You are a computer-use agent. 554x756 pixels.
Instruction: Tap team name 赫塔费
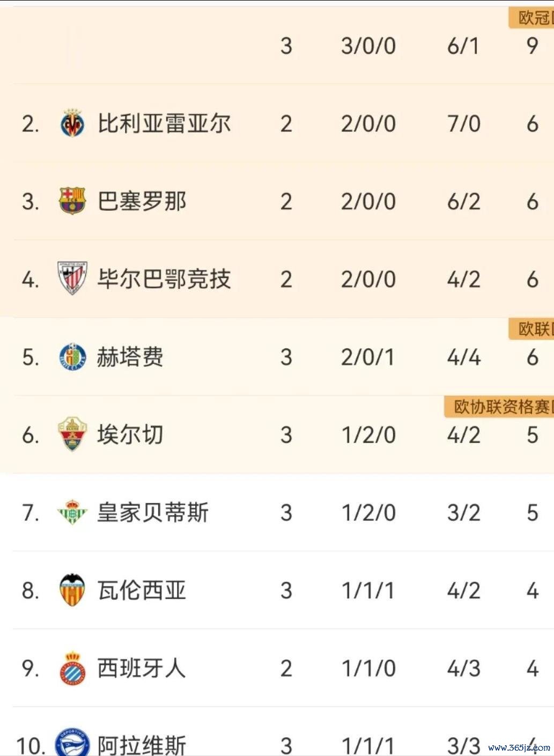point(130,357)
